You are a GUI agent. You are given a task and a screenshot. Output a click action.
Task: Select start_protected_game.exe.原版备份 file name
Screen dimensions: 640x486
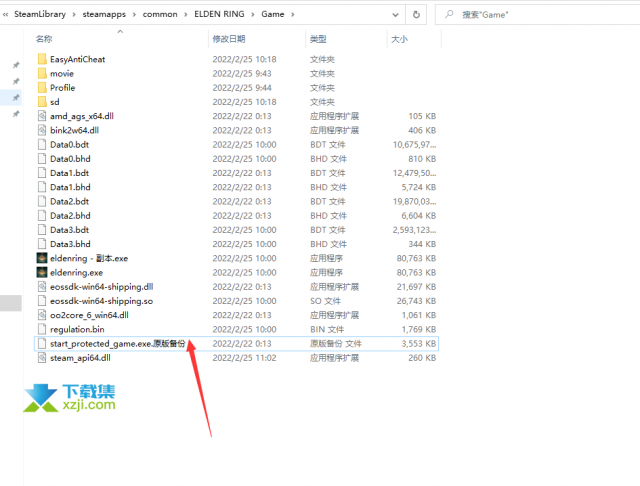tap(118, 344)
